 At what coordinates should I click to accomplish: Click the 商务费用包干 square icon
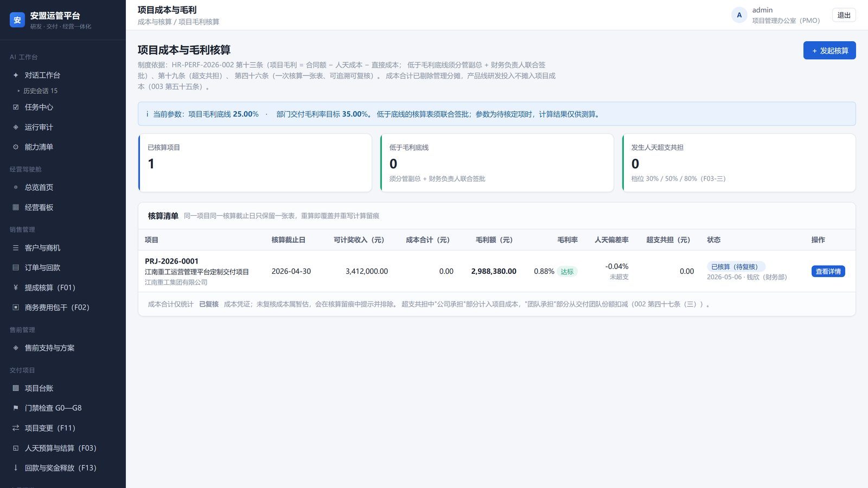(16, 307)
